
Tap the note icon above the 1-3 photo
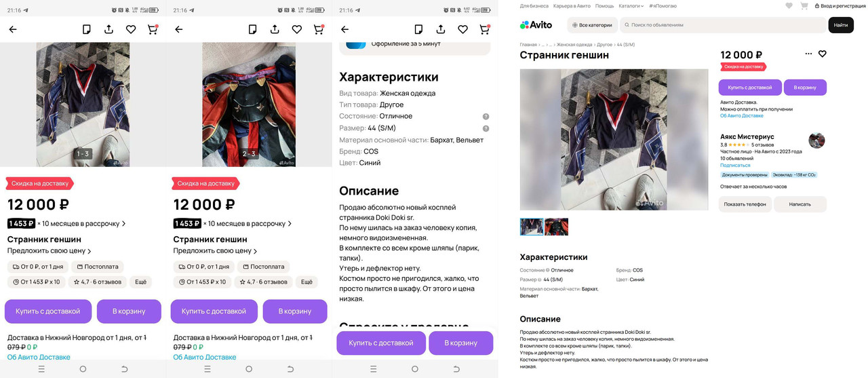point(87,29)
